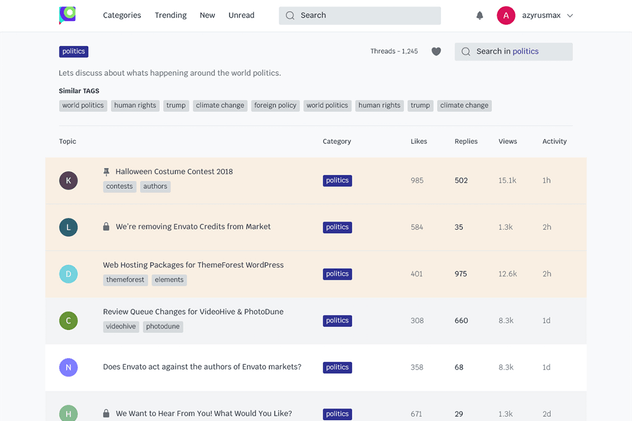Expand the azyrusmax account dropdown chevron
The image size is (632, 421).
570,16
